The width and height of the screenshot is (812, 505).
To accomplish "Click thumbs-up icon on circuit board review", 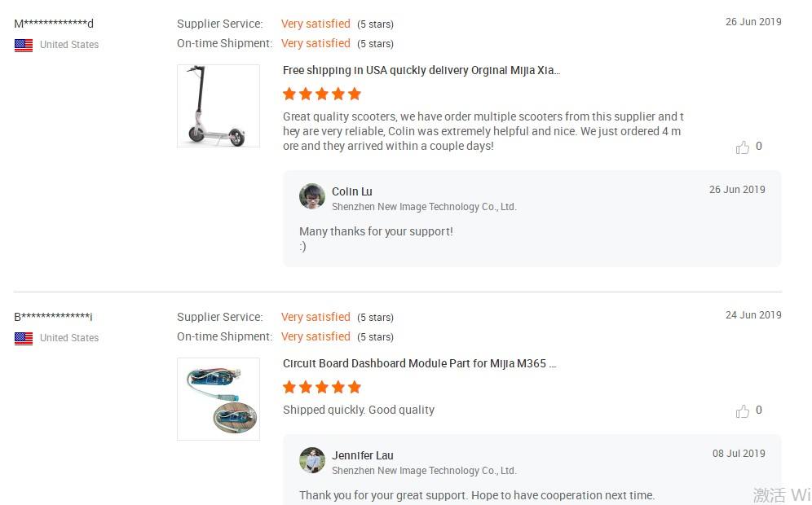I will tap(742, 411).
